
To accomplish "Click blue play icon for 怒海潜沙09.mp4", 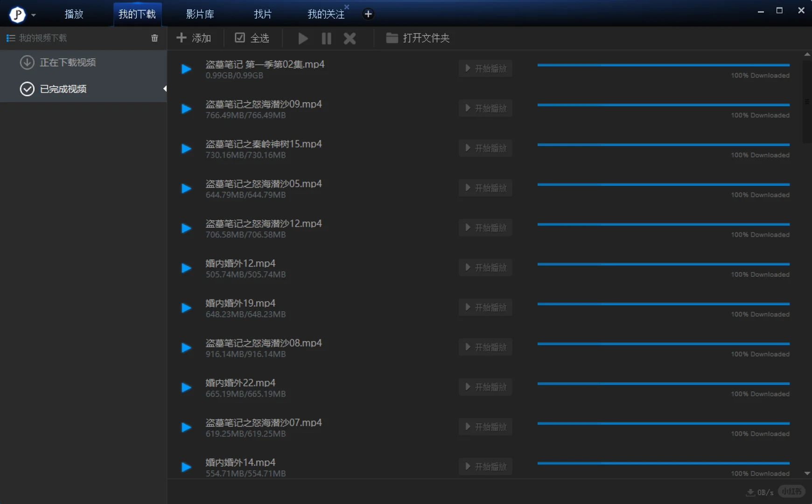I will [x=186, y=109].
